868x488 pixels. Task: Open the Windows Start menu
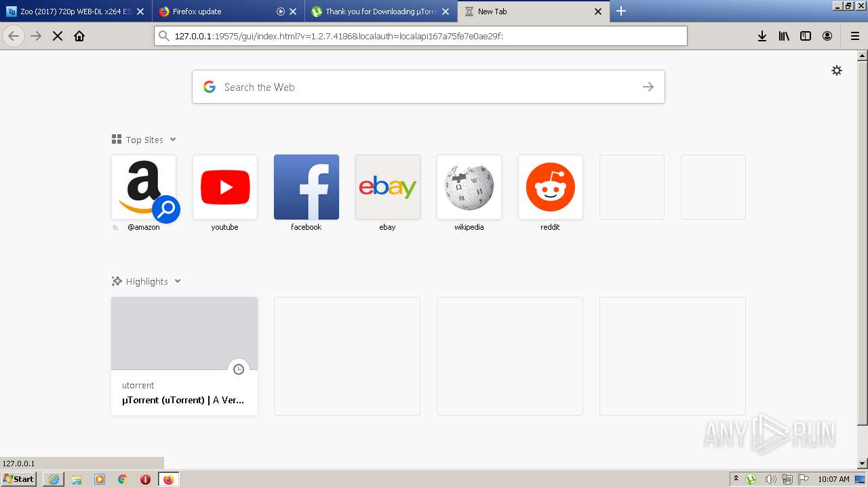[x=19, y=479]
